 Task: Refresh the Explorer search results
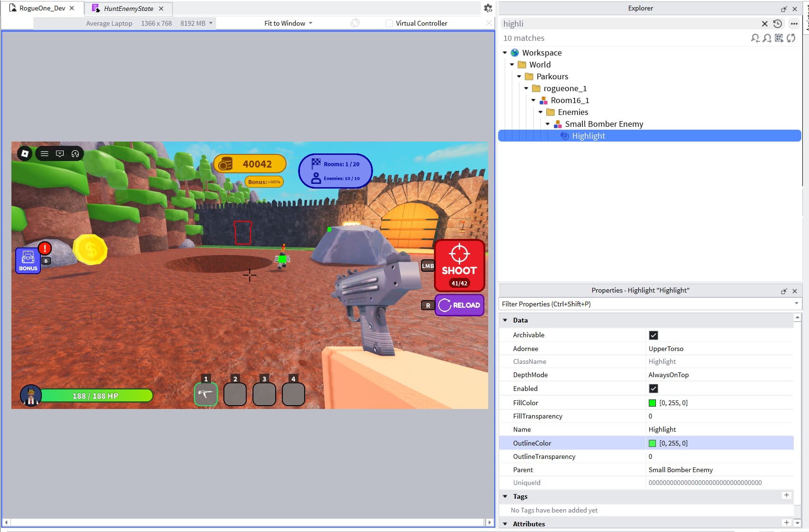click(791, 38)
